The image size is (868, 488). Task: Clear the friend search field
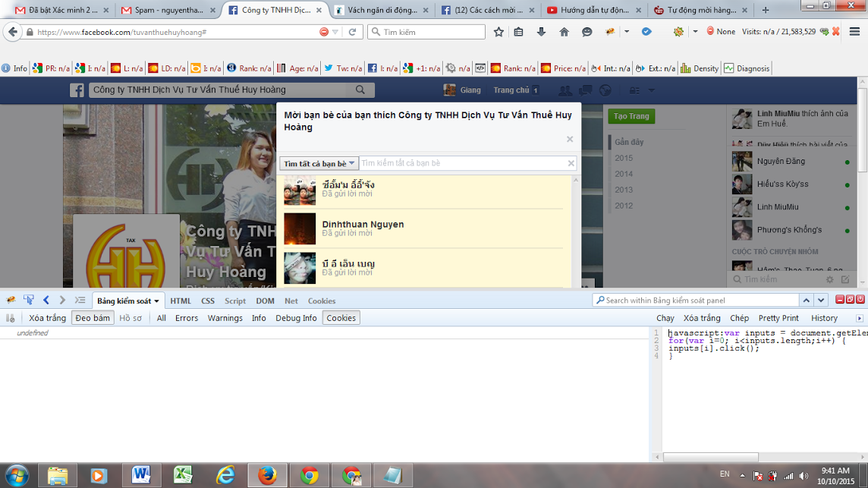pyautogui.click(x=571, y=163)
